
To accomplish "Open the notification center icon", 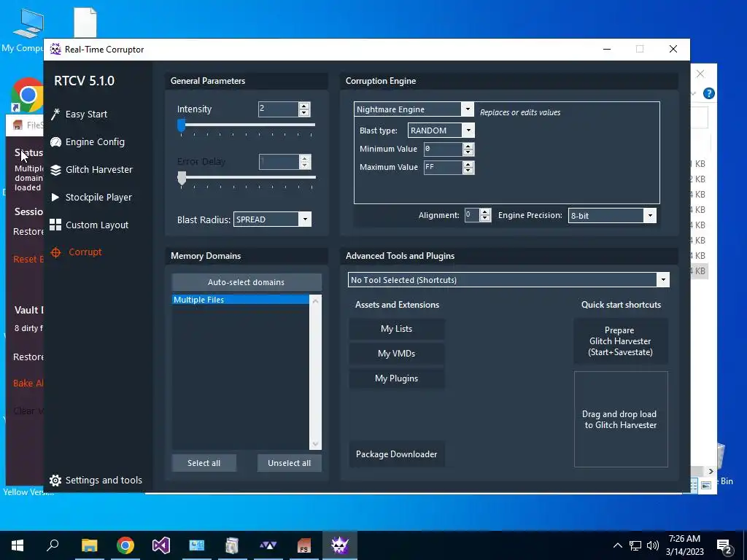I will coord(724,546).
